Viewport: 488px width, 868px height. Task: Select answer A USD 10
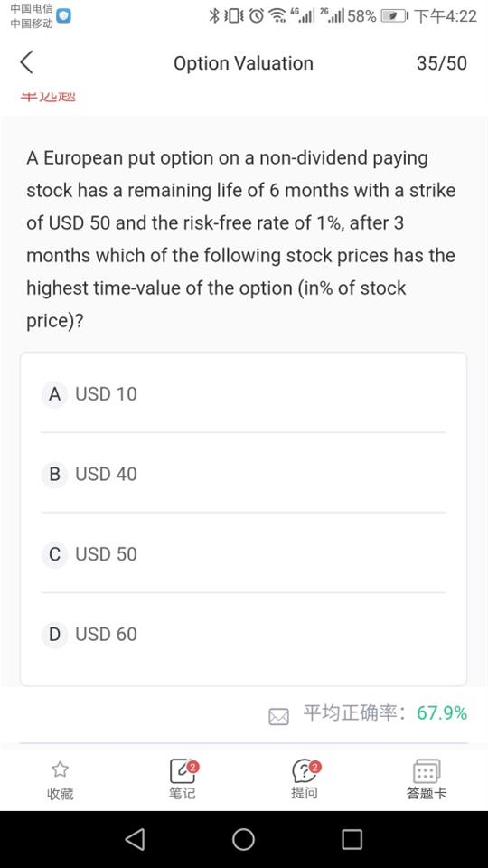pos(243,394)
